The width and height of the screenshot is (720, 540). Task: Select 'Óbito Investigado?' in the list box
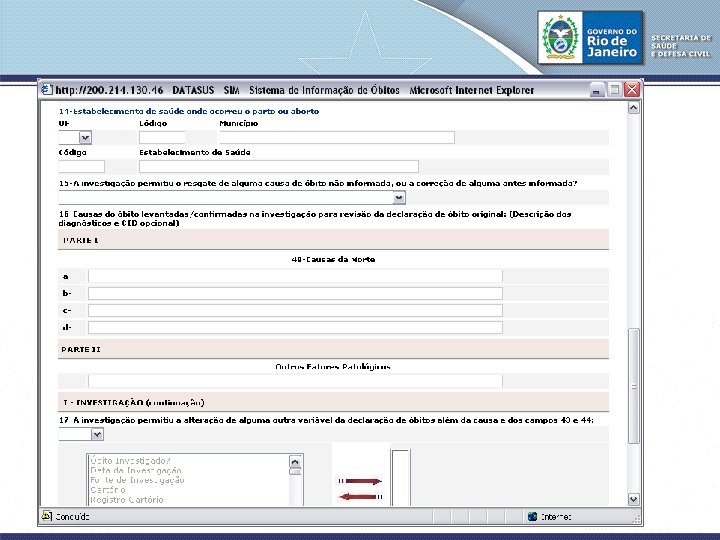click(130, 461)
